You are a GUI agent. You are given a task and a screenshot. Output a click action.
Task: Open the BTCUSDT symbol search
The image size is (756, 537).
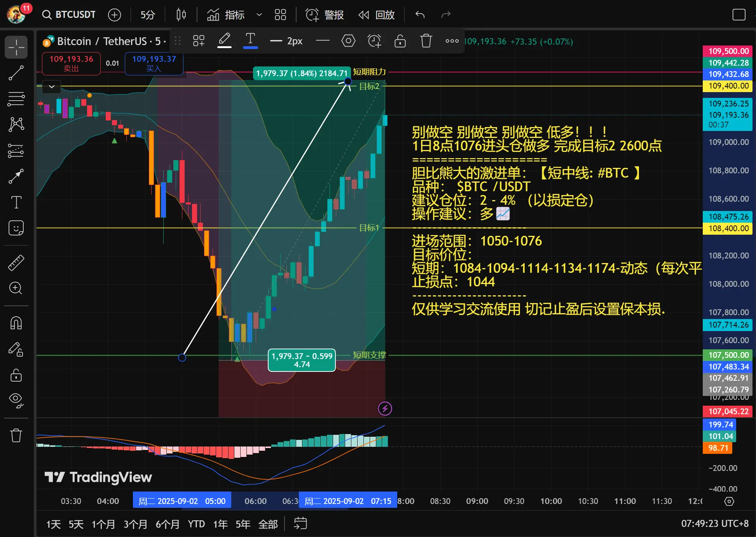(69, 15)
